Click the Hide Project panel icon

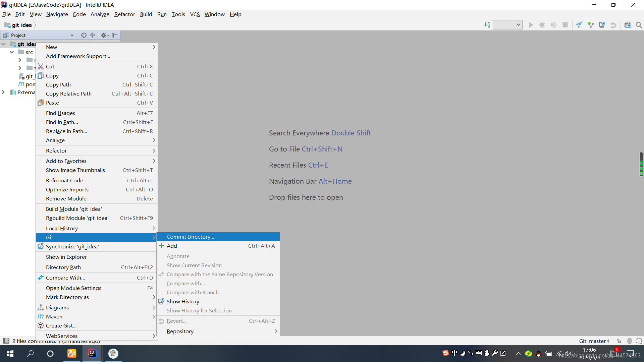point(115,35)
